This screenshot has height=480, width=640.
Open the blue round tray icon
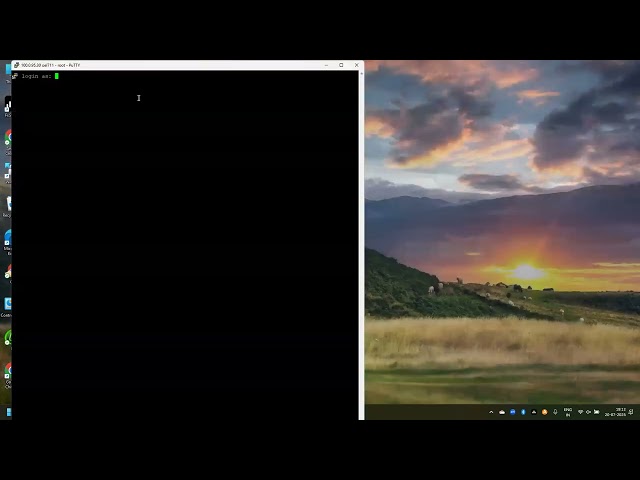pos(513,412)
